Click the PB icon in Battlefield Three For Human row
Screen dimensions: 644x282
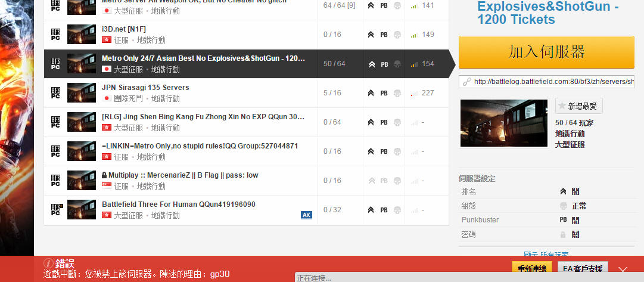point(384,210)
